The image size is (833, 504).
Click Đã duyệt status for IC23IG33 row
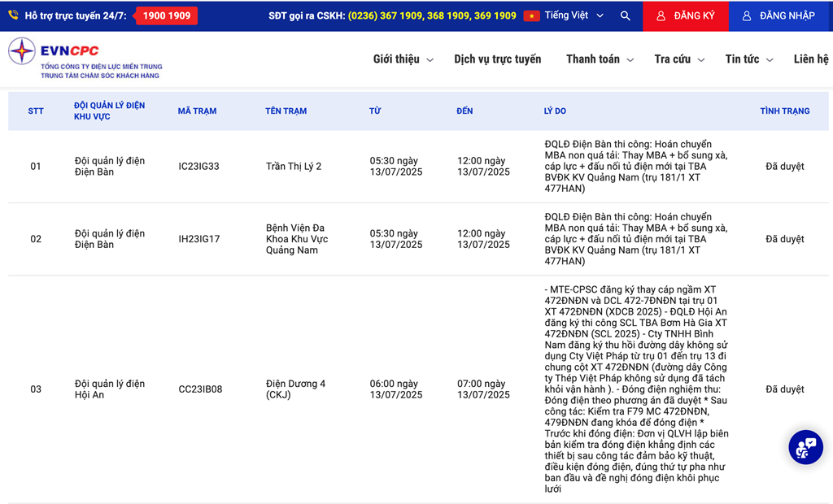point(785,166)
